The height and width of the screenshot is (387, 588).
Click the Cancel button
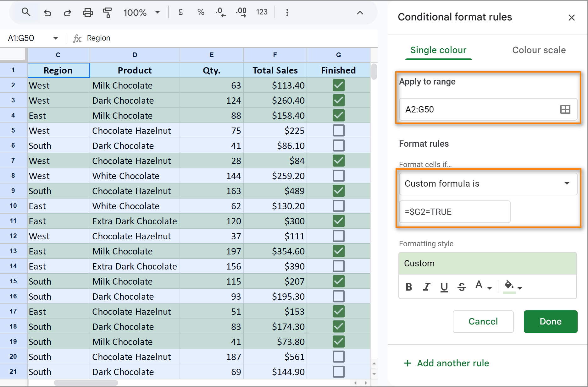483,321
